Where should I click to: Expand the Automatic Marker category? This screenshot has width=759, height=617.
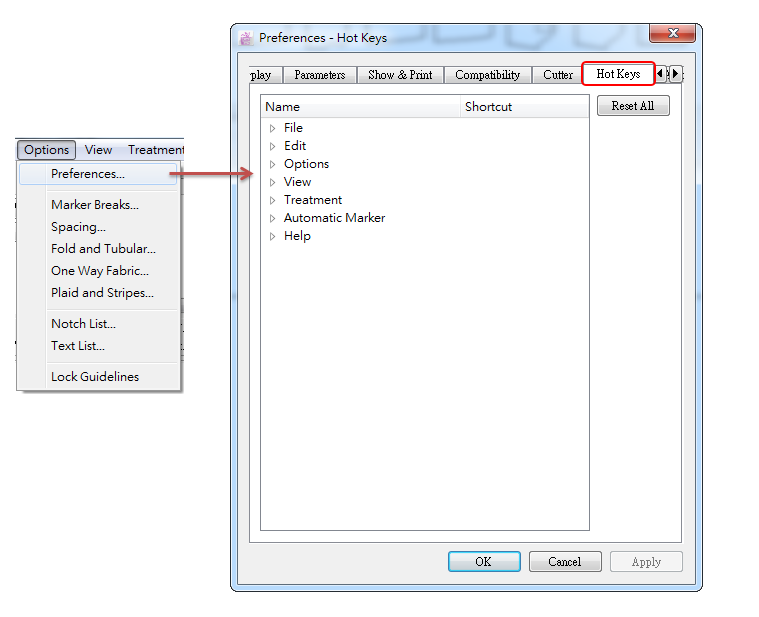pos(272,218)
